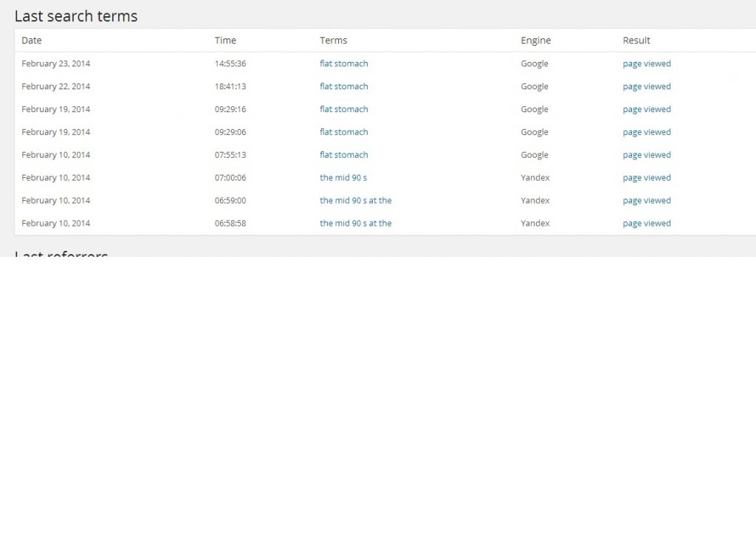
Task: Open 'page viewed' result at 07:00:06
Action: pyautogui.click(x=647, y=178)
